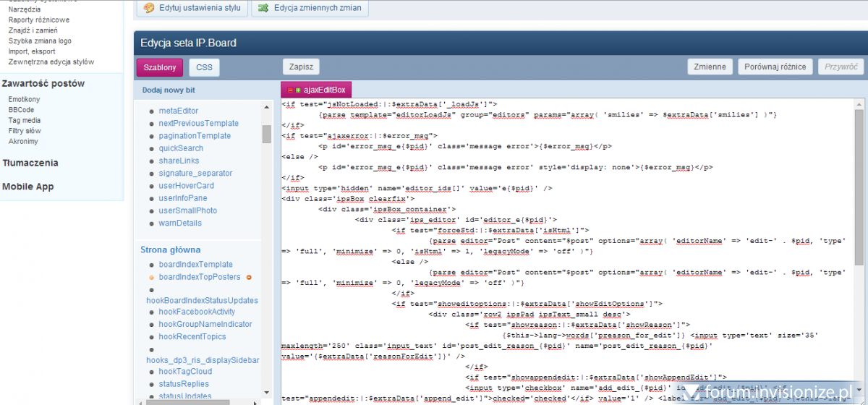Click the green plus icon on ajaxEditBox tab
This screenshot has width=868, height=405.
click(298, 90)
